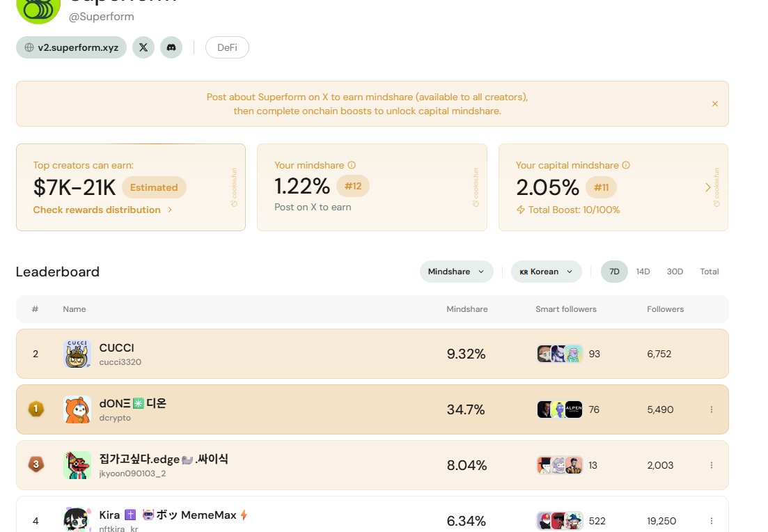Click smart follower avatars in Kira row

[x=560, y=521]
